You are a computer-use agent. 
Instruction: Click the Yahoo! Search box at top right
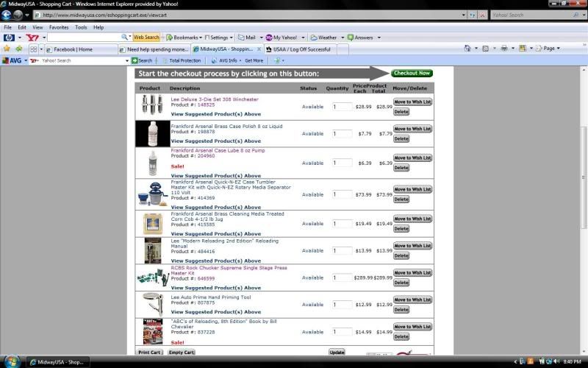point(531,15)
